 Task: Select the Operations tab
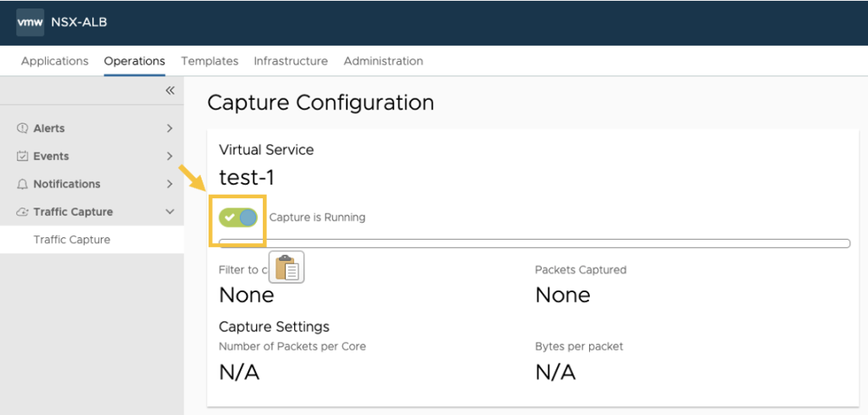(134, 61)
